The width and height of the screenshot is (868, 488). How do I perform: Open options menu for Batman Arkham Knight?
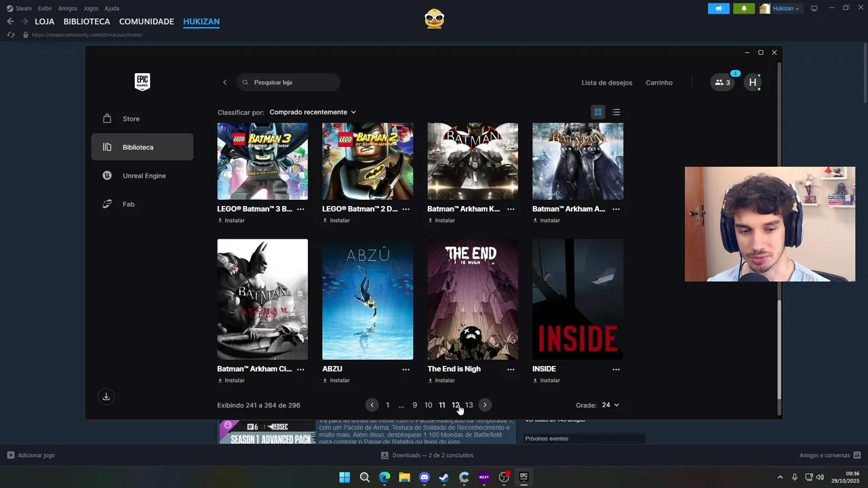pyautogui.click(x=511, y=209)
